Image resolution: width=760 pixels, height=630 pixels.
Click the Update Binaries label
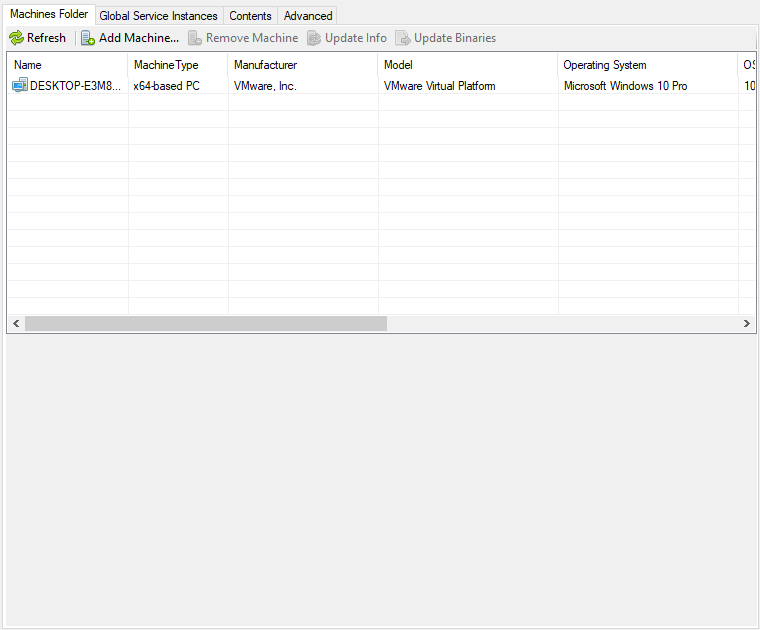click(x=455, y=38)
